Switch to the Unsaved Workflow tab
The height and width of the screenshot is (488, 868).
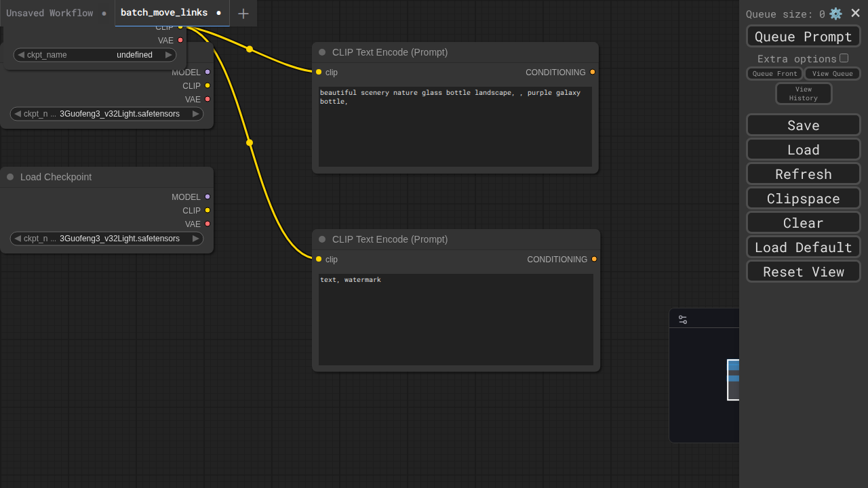point(50,13)
